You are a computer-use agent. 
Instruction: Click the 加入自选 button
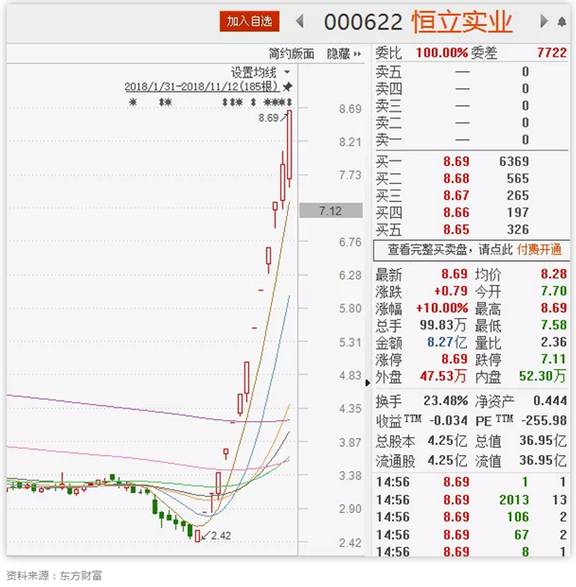[249, 21]
